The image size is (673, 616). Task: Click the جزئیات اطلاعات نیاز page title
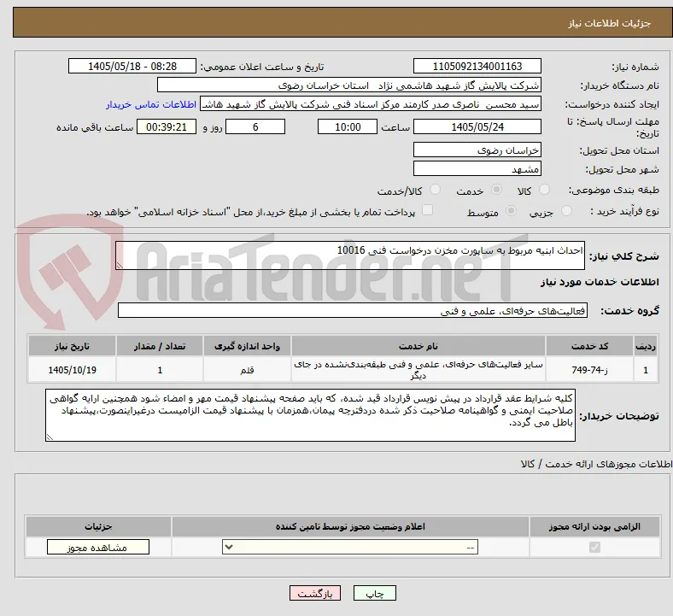(x=610, y=23)
